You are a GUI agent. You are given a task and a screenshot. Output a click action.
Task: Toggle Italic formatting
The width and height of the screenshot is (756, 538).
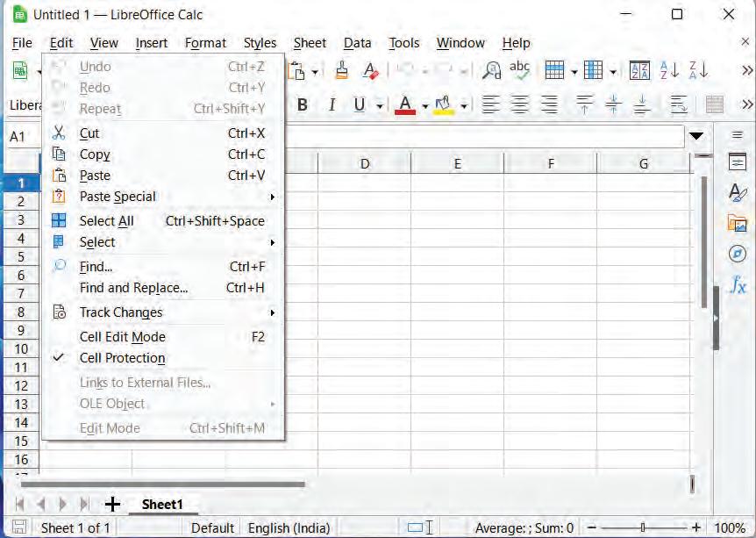[332, 104]
